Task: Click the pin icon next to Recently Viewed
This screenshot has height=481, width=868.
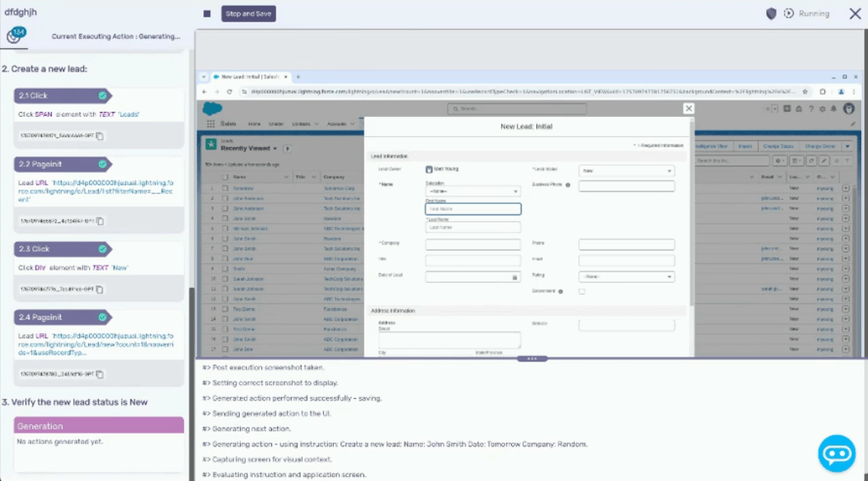Action: 287,149
